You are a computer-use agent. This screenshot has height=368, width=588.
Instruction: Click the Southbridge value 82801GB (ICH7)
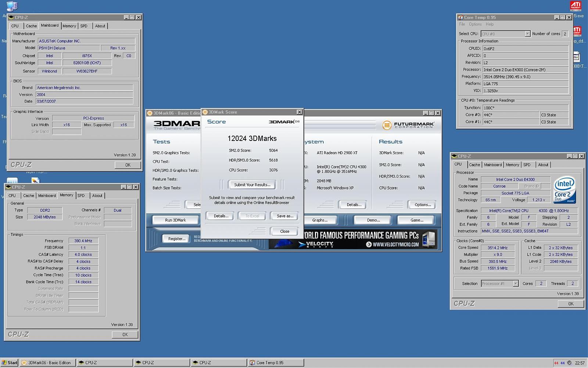(x=87, y=63)
